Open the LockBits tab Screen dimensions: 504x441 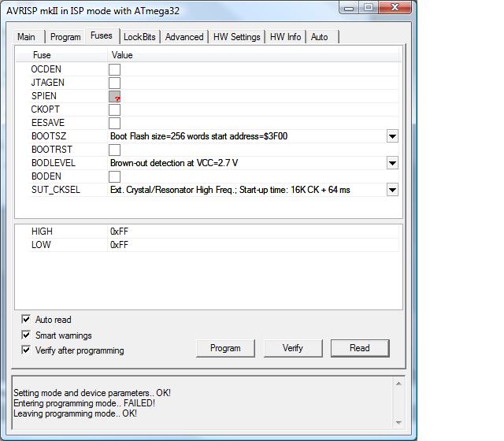[139, 37]
